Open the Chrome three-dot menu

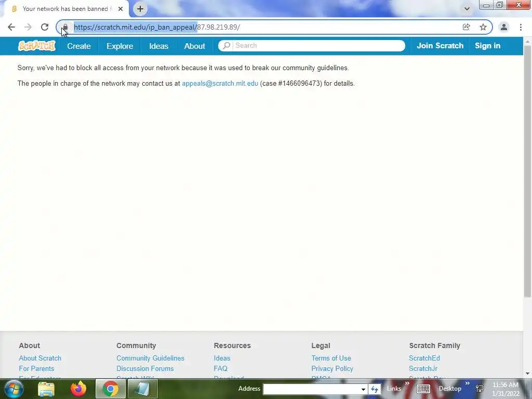point(521,27)
